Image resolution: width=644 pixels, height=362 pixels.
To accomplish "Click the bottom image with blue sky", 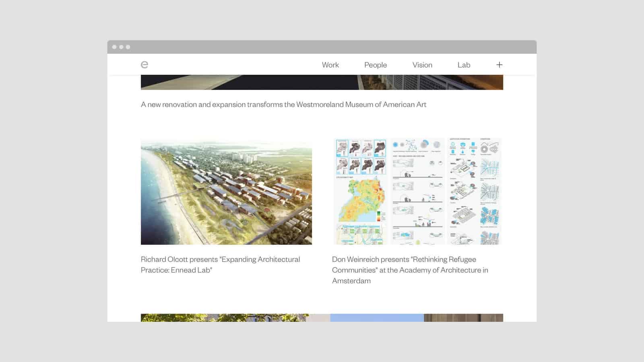I will point(376,318).
